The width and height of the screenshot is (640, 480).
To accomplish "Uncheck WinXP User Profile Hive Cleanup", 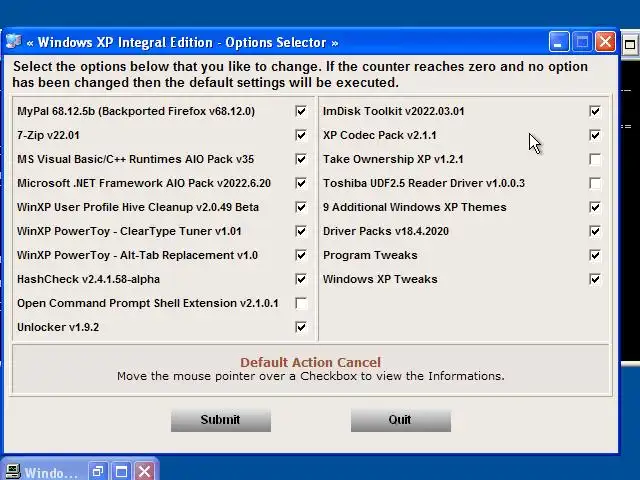I will click(301, 207).
